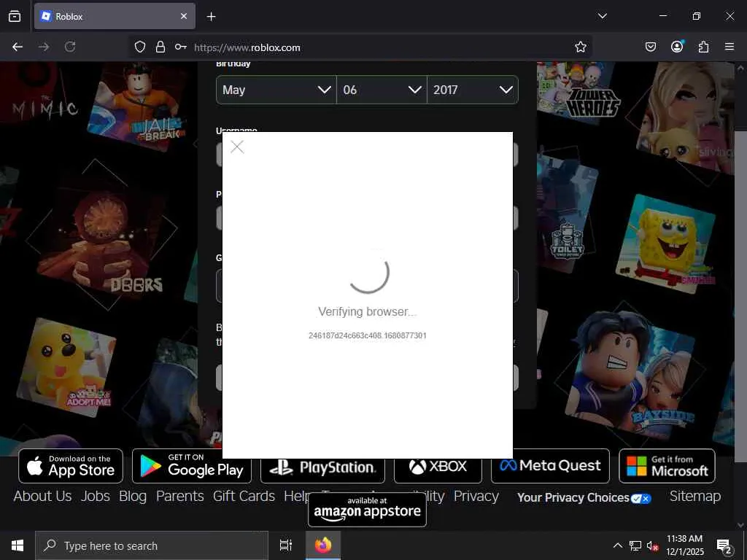The height and width of the screenshot is (560, 747).
Task: Click the network status tray icon
Action: pyautogui.click(x=635, y=545)
